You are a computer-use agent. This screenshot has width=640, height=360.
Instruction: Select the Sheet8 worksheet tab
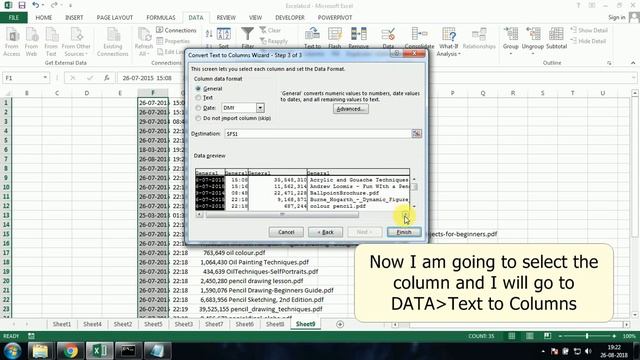pyautogui.click(x=275, y=324)
